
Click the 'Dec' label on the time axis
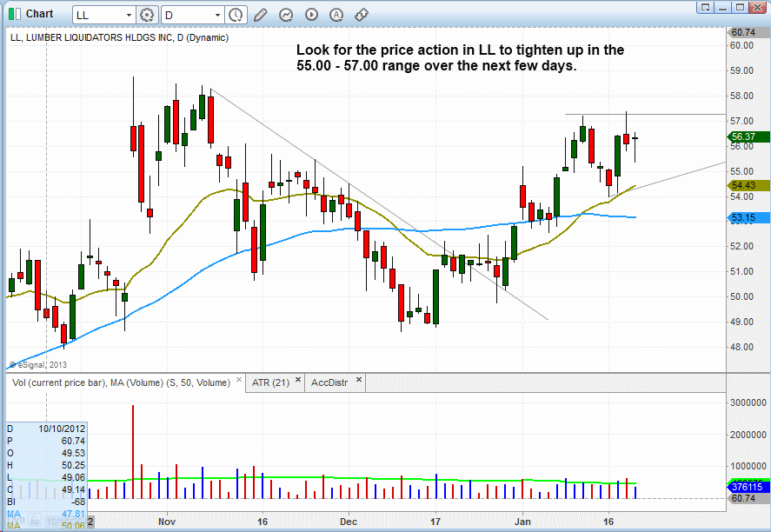pos(349,522)
